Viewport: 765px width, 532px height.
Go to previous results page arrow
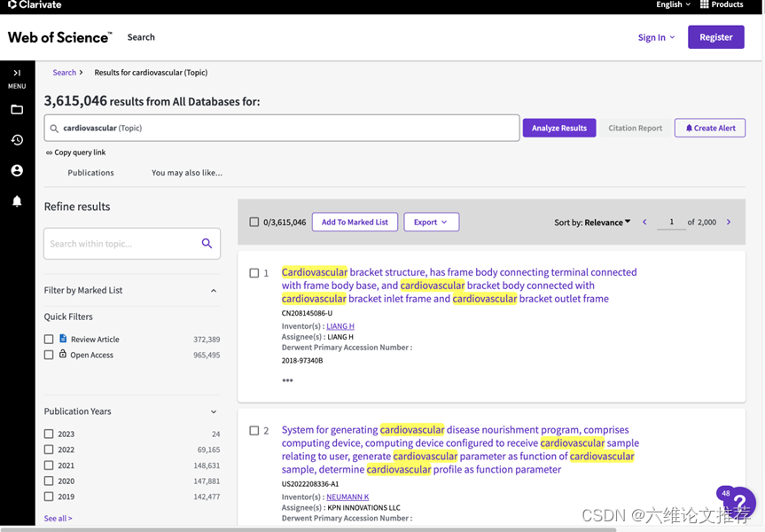644,222
